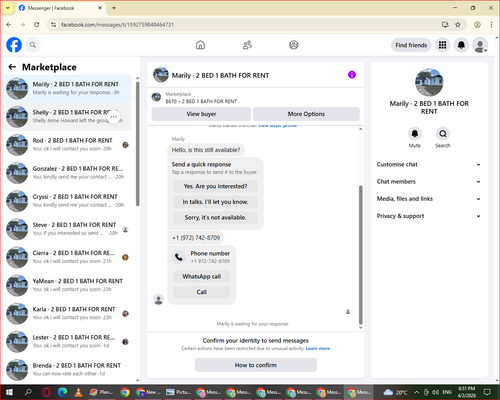Open VLC media player from taskbar
The height and width of the screenshot is (400, 500).
pyautogui.click(x=78, y=392)
